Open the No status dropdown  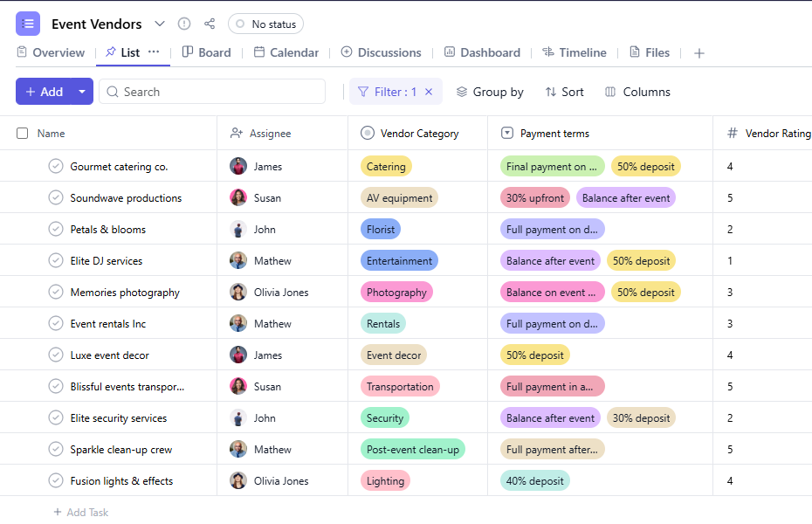265,24
